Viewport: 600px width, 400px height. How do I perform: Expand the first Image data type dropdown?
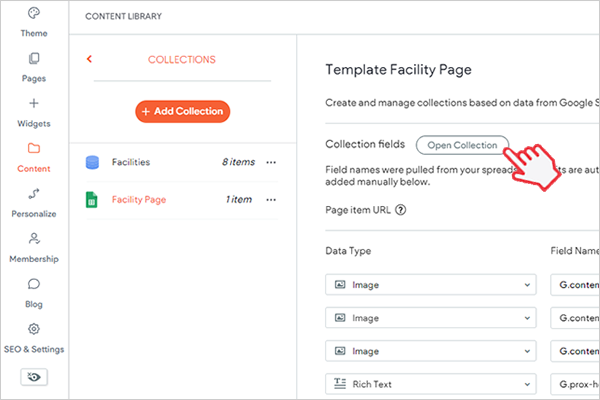(x=432, y=285)
